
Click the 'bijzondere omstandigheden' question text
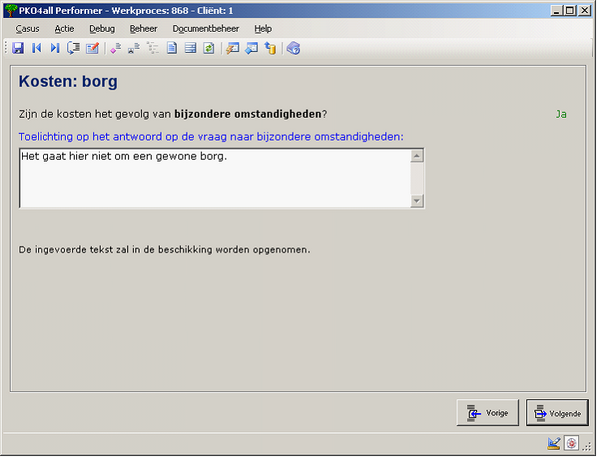pyautogui.click(x=248, y=114)
